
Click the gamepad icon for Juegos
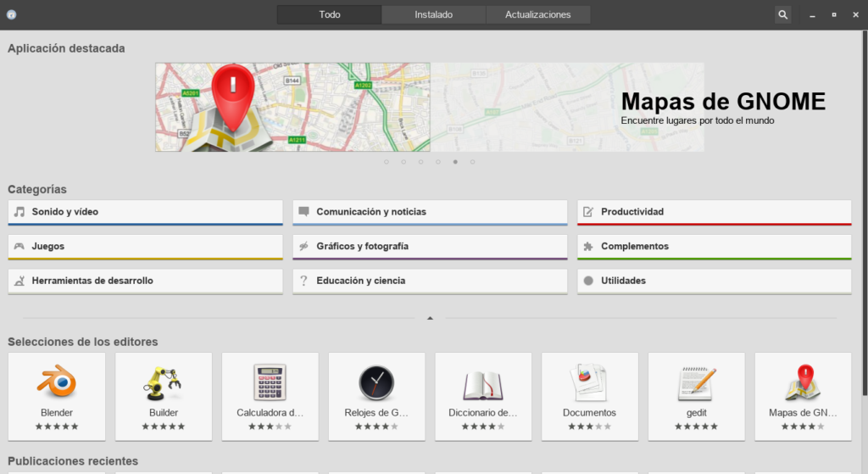tap(19, 246)
